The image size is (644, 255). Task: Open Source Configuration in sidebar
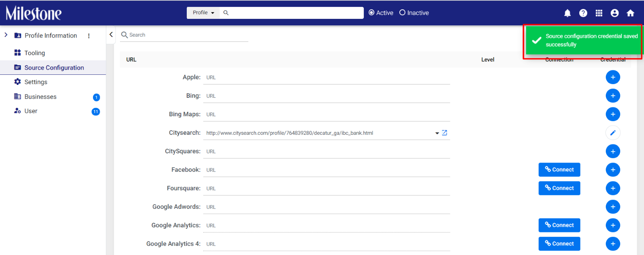pyautogui.click(x=53, y=68)
